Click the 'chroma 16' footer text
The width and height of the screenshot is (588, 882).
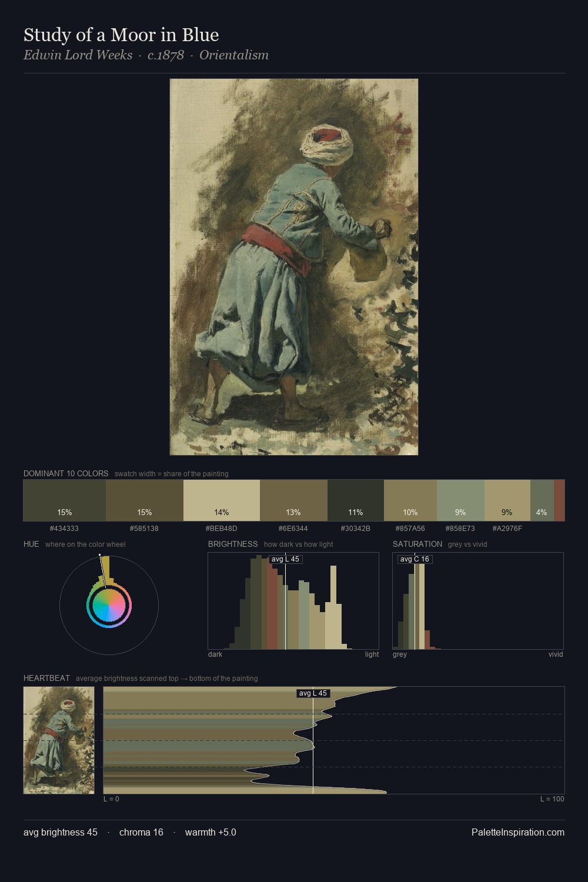[141, 832]
